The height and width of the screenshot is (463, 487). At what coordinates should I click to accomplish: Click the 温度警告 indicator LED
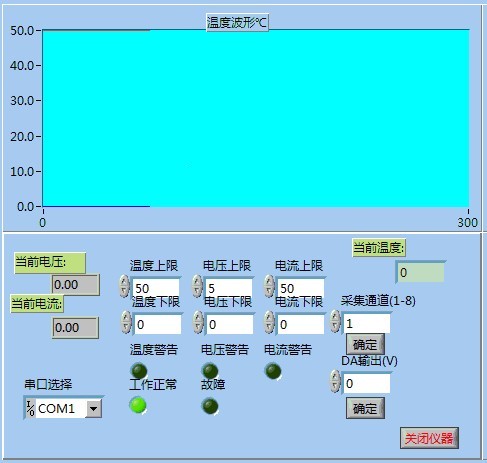tap(139, 371)
